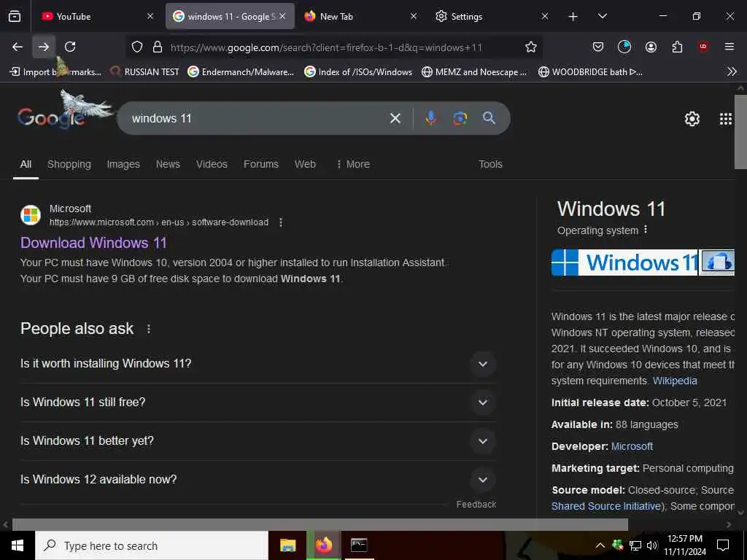Click the horizontal page scrollbar
The width and height of the screenshot is (747, 560).
pos(320,524)
